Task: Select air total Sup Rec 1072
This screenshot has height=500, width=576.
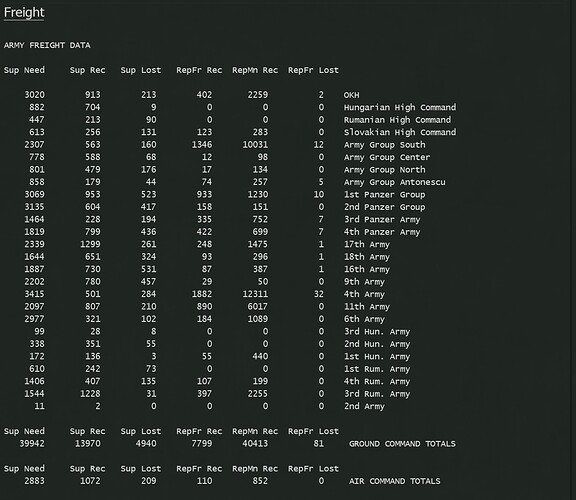Action: click(x=90, y=481)
